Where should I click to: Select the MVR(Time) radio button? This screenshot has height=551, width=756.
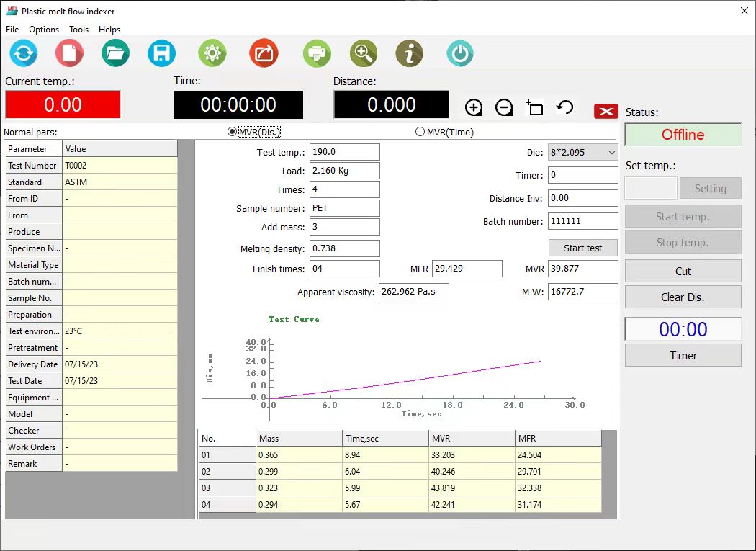click(x=420, y=132)
